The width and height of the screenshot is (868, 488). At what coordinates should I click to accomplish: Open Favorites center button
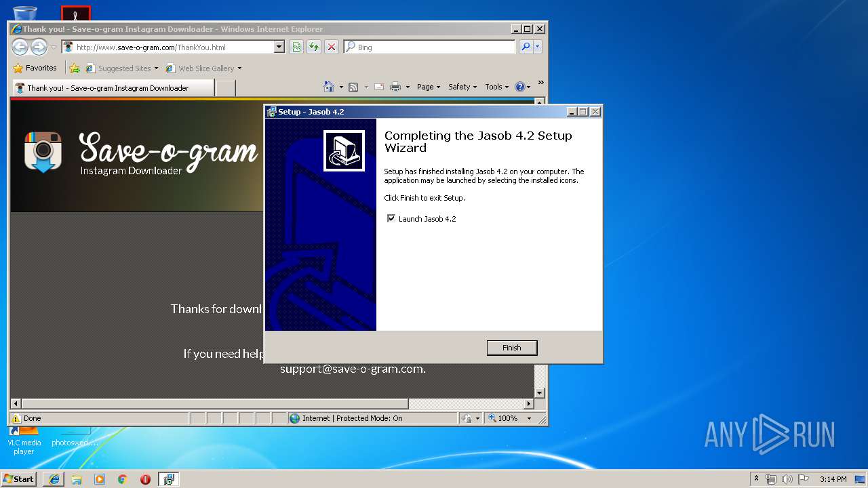tap(35, 68)
